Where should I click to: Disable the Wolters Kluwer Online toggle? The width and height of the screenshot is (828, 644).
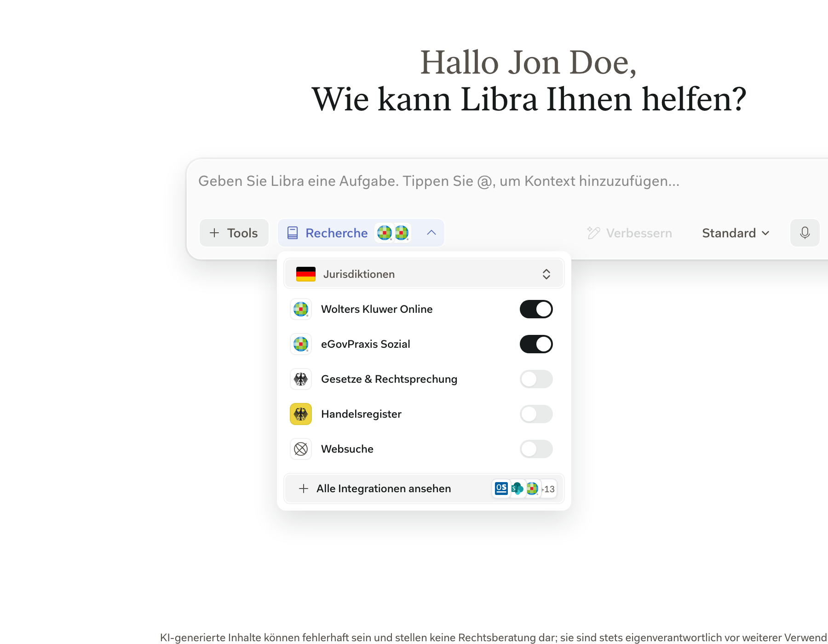click(536, 309)
